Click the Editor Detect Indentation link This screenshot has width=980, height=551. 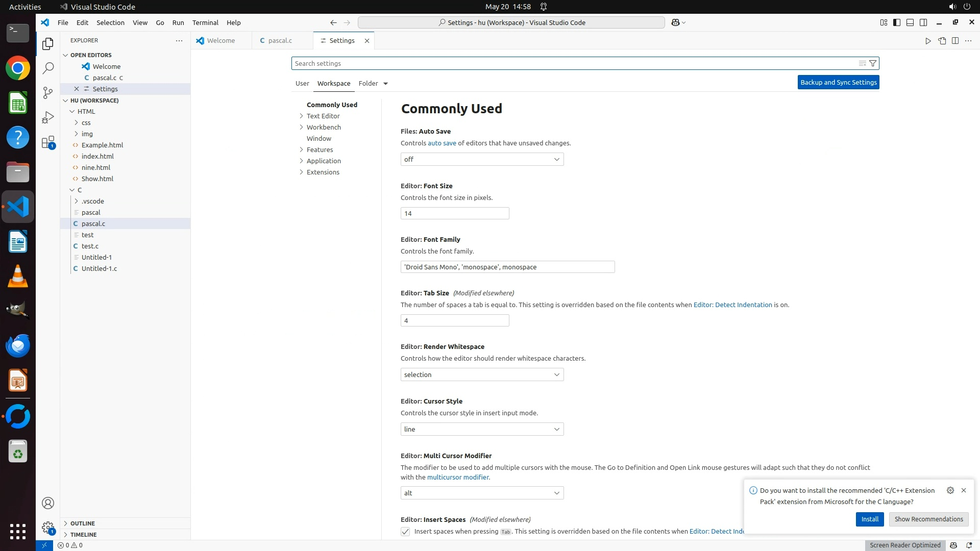pos(732,305)
